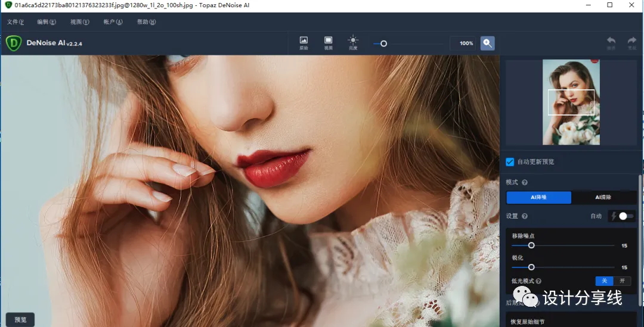Image resolution: width=644 pixels, height=327 pixels.
Task: Open the 文件(F) menu
Action: [16, 22]
